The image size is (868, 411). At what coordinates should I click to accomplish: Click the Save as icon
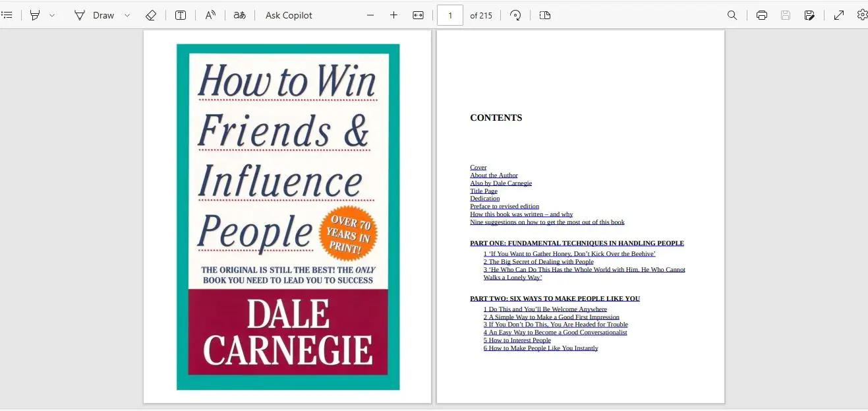click(x=809, y=15)
